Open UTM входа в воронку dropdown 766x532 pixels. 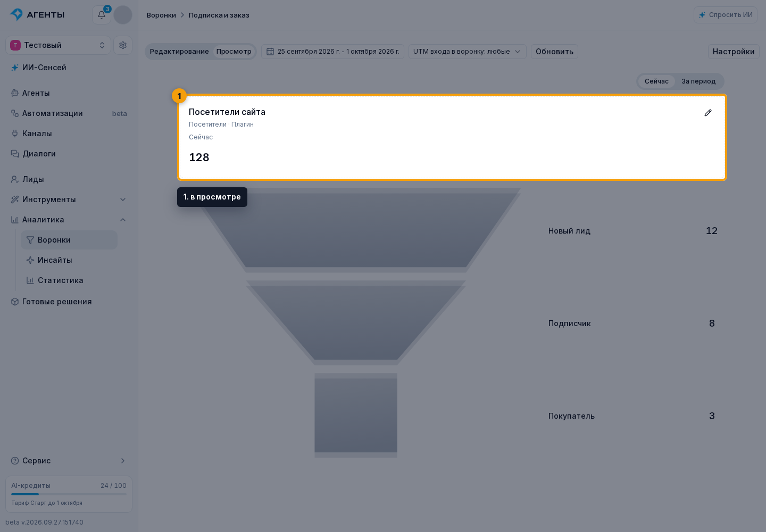468,52
